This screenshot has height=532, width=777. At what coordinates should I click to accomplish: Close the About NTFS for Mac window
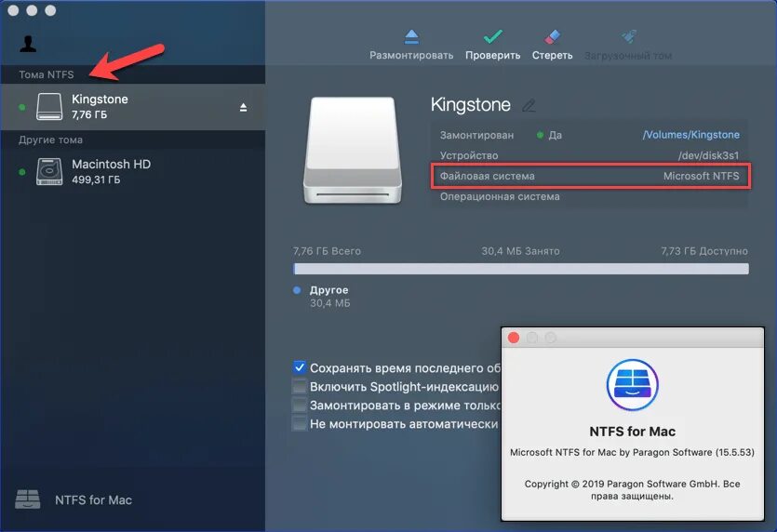point(514,338)
